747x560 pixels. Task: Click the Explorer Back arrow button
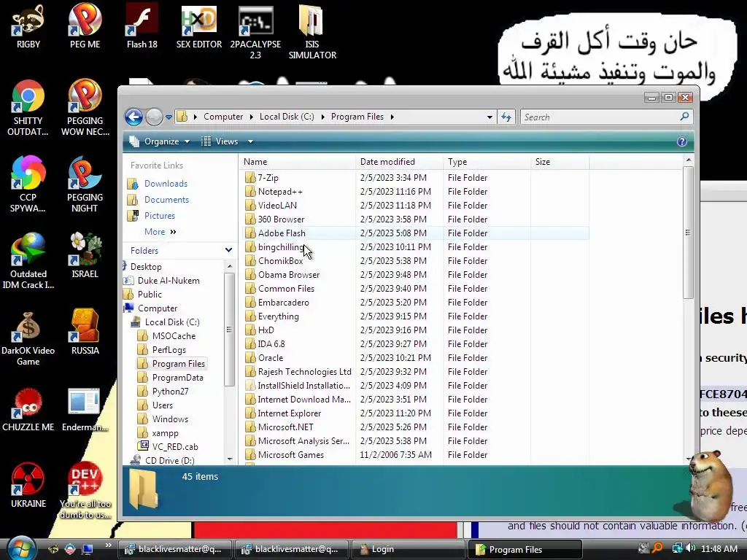pyautogui.click(x=134, y=117)
